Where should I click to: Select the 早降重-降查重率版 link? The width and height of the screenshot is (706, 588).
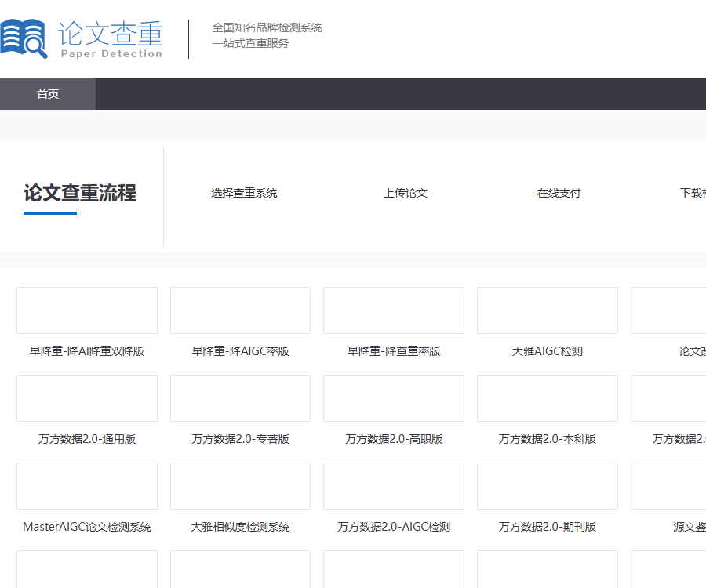pyautogui.click(x=394, y=351)
